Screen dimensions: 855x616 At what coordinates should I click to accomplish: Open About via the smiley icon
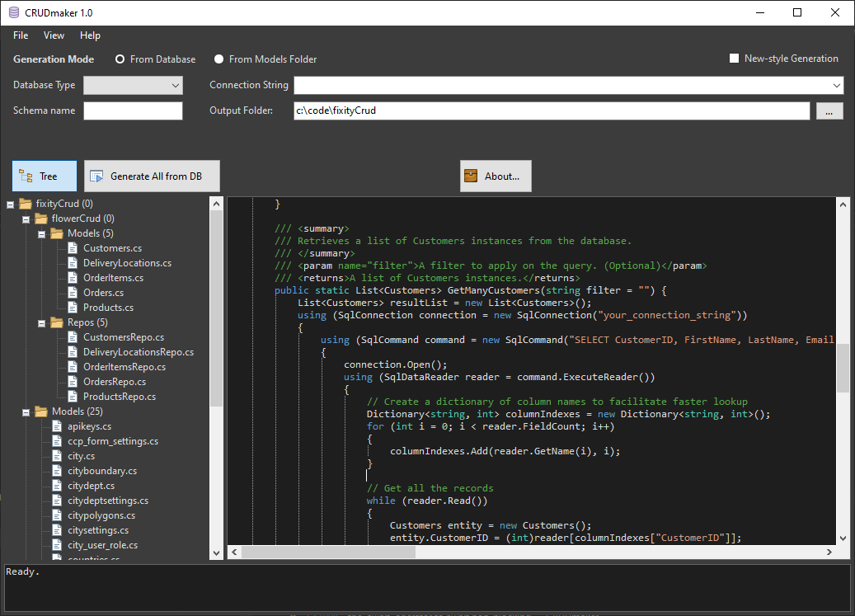click(472, 176)
